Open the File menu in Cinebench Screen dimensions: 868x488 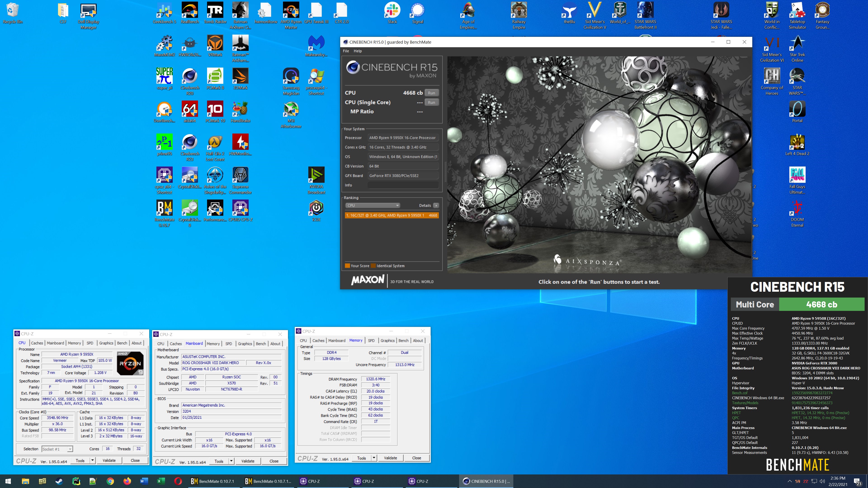click(x=346, y=51)
